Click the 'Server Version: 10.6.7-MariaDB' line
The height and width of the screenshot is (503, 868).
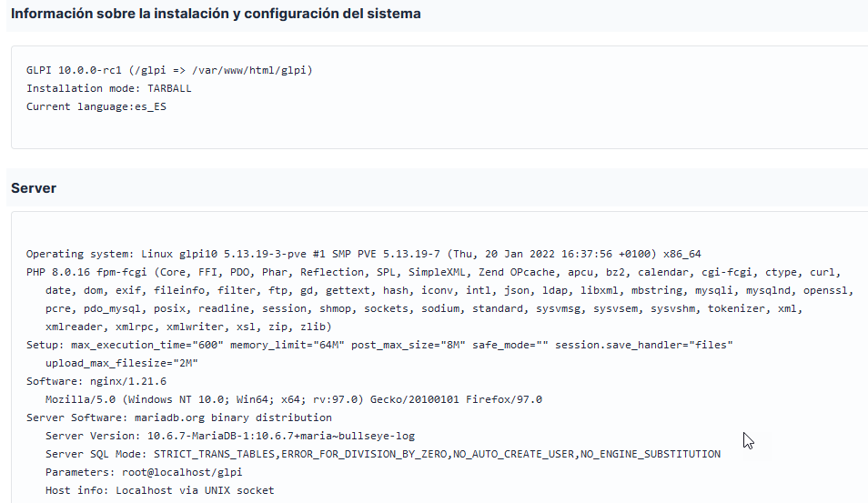coord(229,436)
